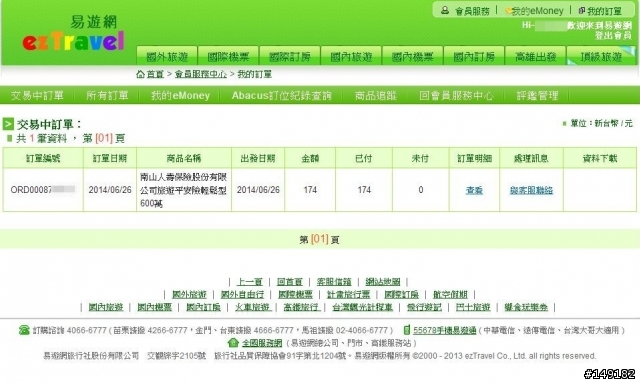Click page [01] in the bottom pagination bar

coord(320,239)
